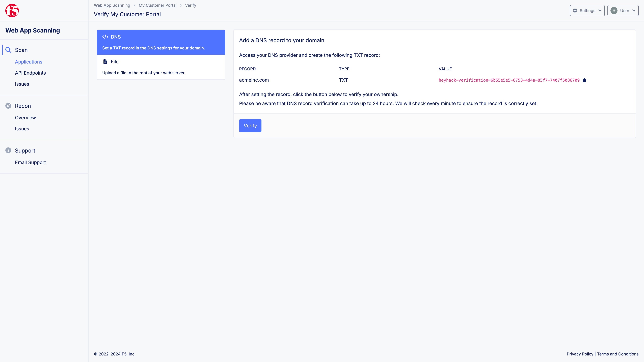Click the F5 logo icon

pos(12,11)
